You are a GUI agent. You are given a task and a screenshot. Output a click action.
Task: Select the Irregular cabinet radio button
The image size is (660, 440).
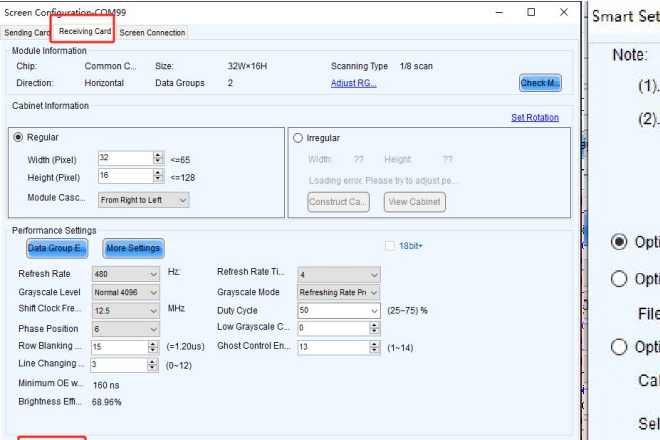point(298,138)
